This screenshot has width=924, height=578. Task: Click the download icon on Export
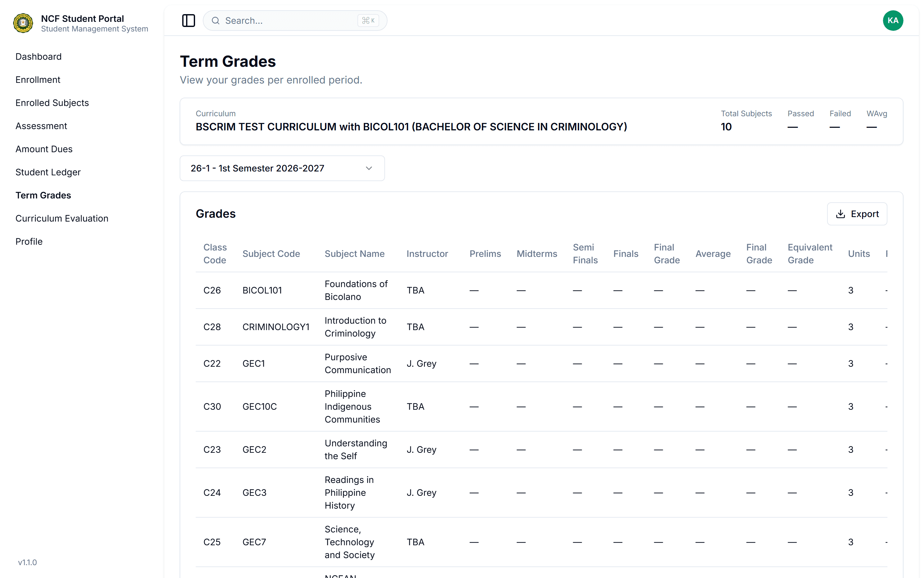pyautogui.click(x=840, y=214)
